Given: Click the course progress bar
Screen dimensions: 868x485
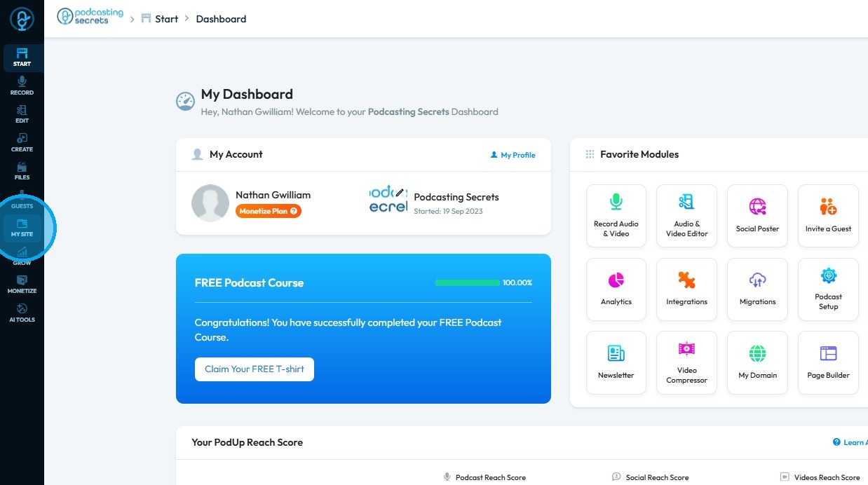Looking at the screenshot, I should pos(468,283).
